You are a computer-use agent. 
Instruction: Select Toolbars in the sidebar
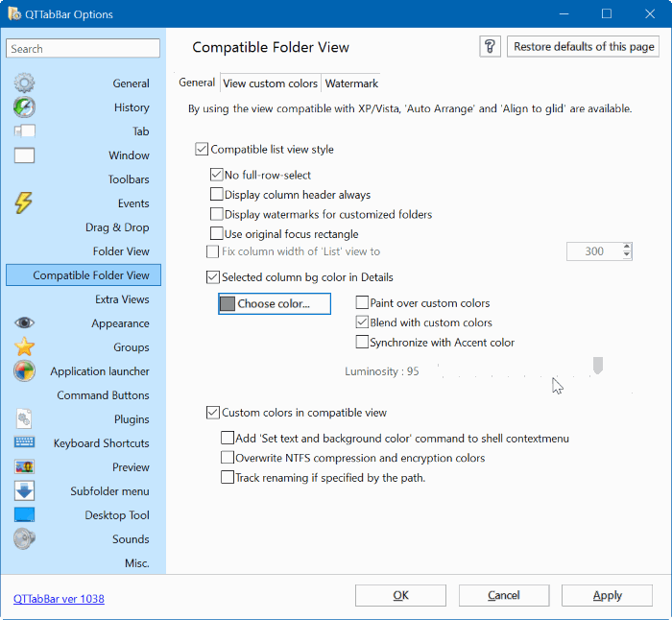(84, 179)
